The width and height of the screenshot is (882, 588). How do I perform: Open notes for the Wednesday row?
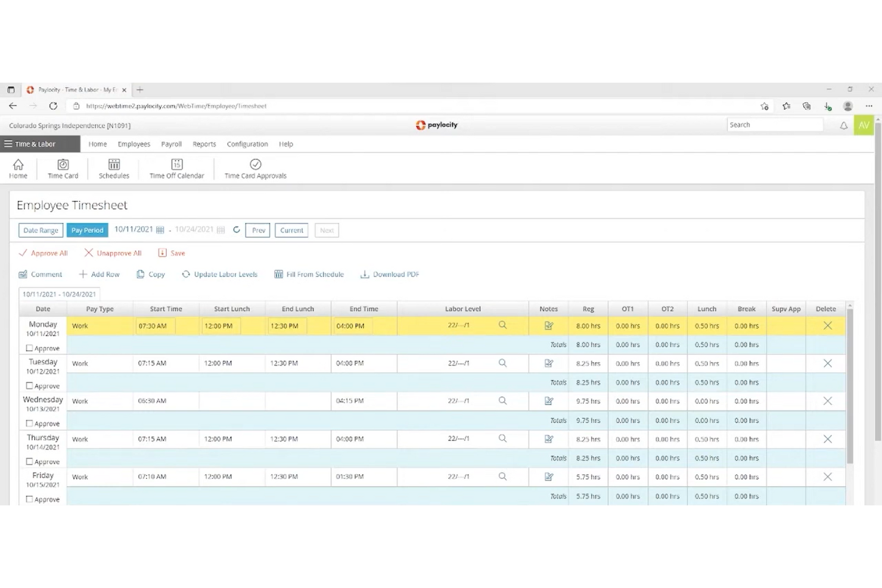coord(549,401)
